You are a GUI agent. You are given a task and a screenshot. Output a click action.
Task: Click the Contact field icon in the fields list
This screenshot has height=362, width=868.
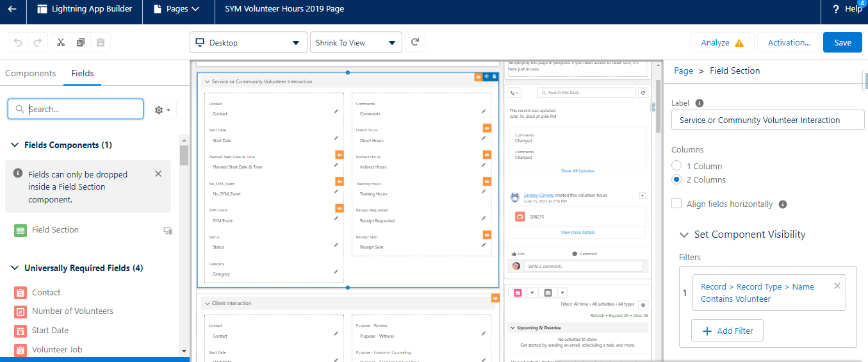click(x=20, y=293)
